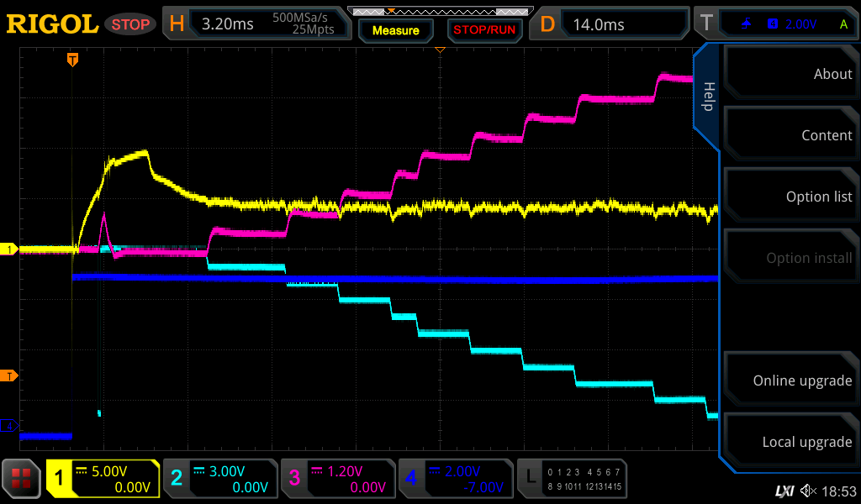Click the orange trigger position marker at top-left
861x504 pixels.
[73, 60]
